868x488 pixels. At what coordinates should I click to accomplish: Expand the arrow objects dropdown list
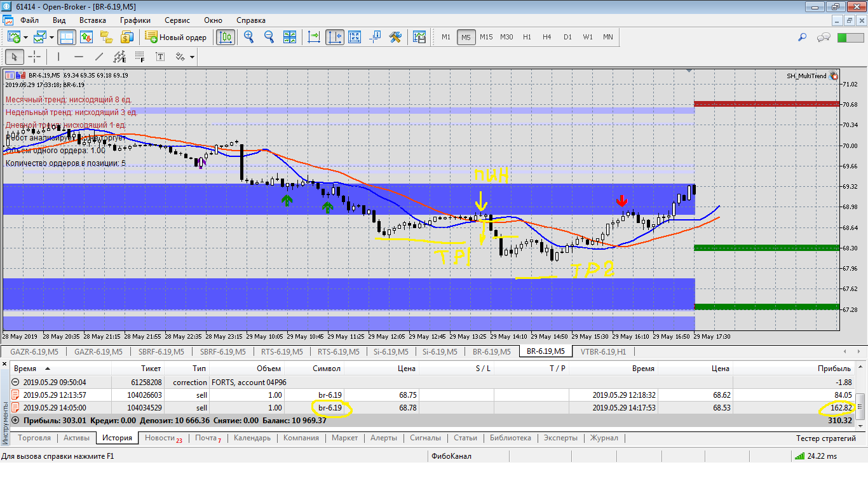tap(191, 57)
